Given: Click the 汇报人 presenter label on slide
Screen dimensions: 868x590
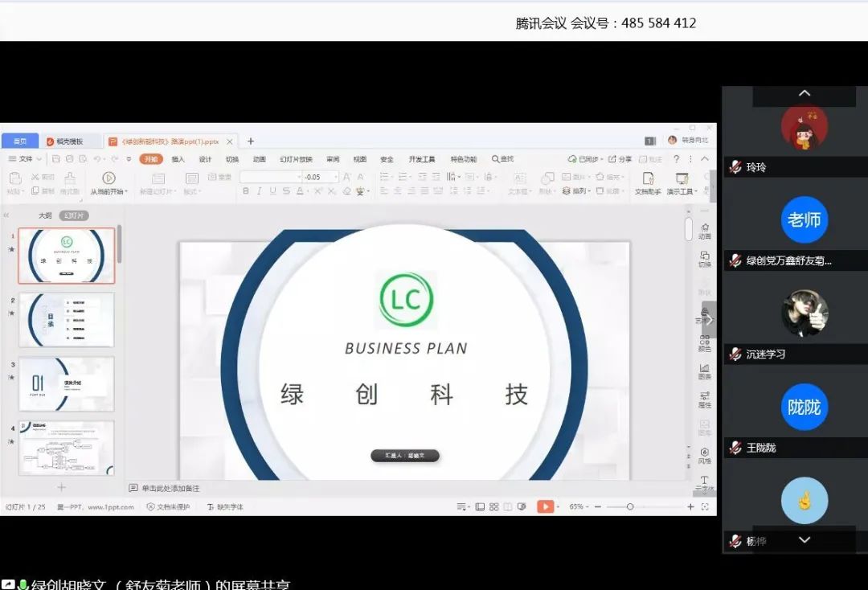Looking at the screenshot, I should click(x=404, y=456).
